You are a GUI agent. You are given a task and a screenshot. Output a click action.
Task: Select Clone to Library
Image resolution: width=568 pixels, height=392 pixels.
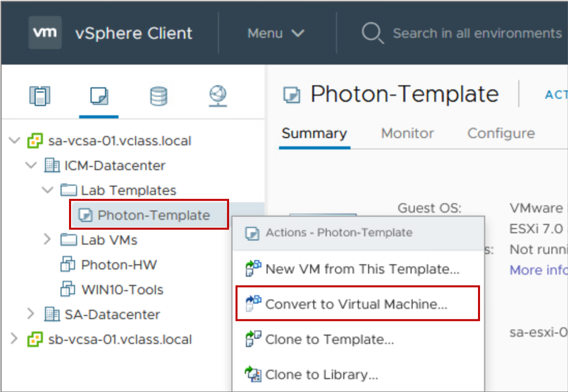point(358,374)
